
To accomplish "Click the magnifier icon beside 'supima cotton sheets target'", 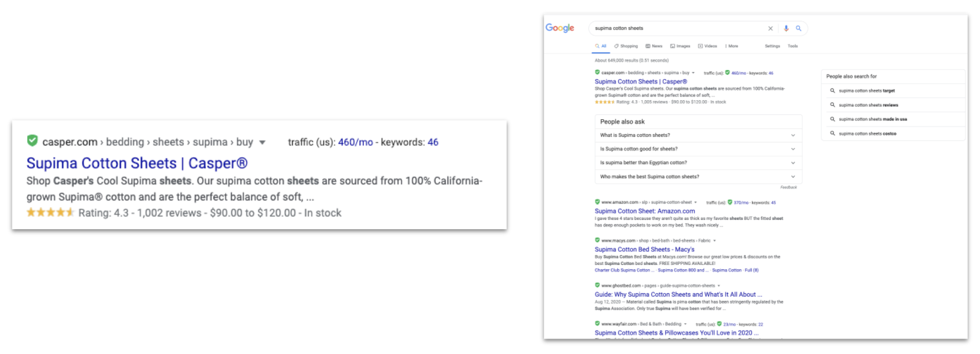I will tap(832, 90).
